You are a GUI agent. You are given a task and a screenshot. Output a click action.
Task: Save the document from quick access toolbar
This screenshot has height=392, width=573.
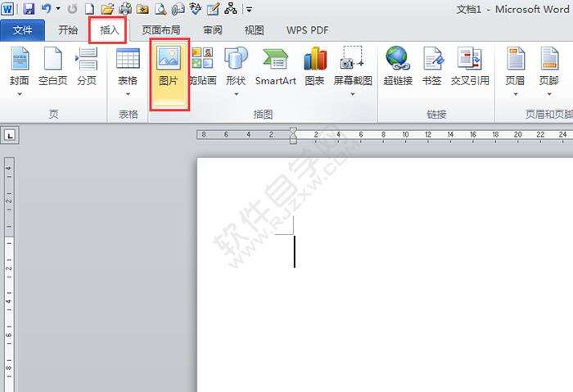click(x=29, y=9)
